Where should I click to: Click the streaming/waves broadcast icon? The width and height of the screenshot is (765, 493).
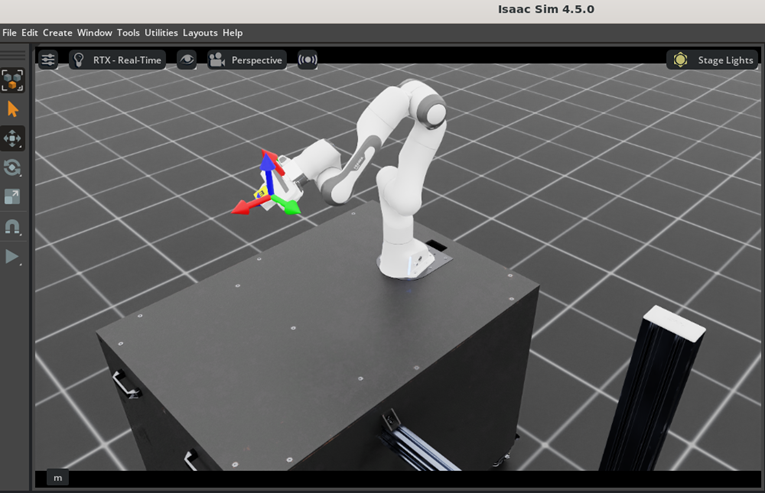point(307,60)
